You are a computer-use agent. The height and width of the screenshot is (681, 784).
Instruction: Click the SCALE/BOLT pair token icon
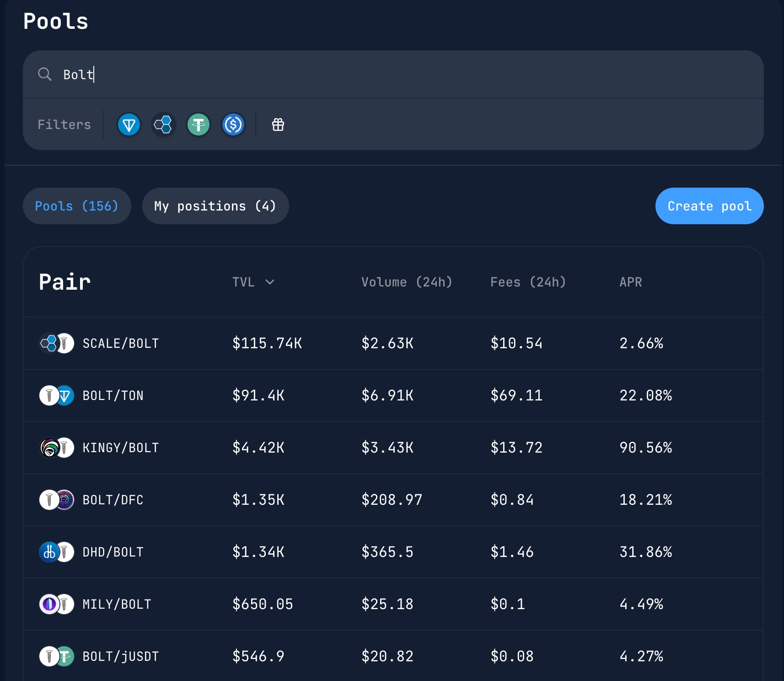tap(56, 343)
